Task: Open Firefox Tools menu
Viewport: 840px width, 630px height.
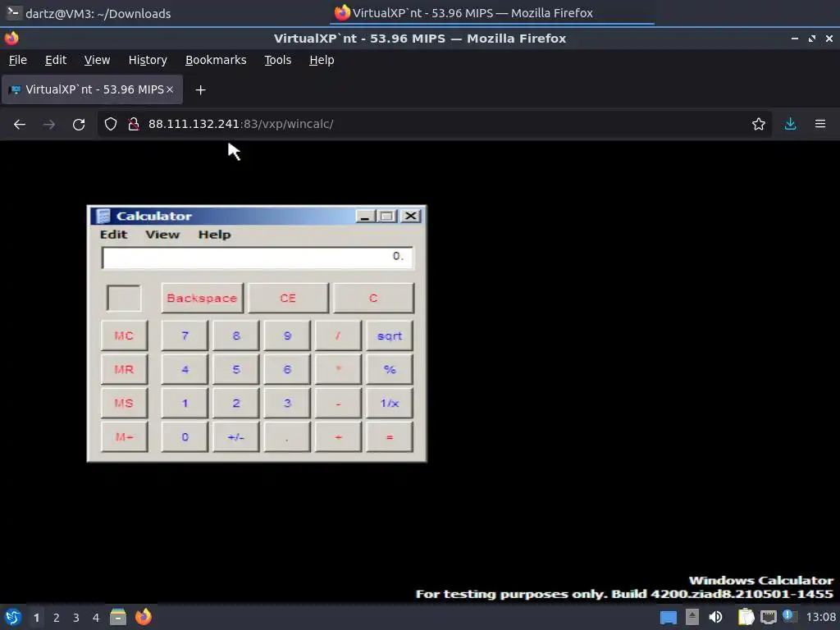Action: click(x=277, y=60)
